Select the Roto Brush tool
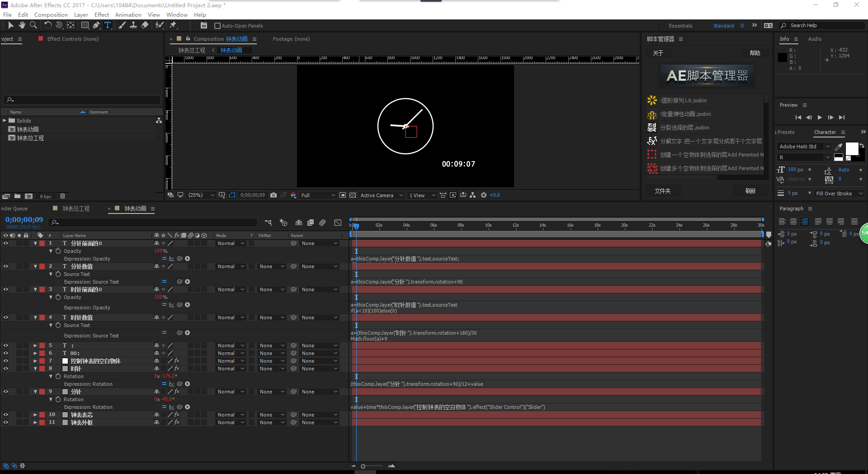Image resolution: width=868 pixels, height=474 pixels. (159, 25)
